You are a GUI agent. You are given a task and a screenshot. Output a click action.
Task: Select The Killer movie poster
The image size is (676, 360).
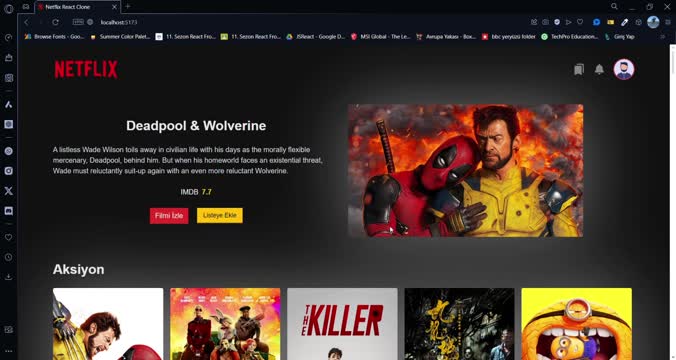pos(342,324)
